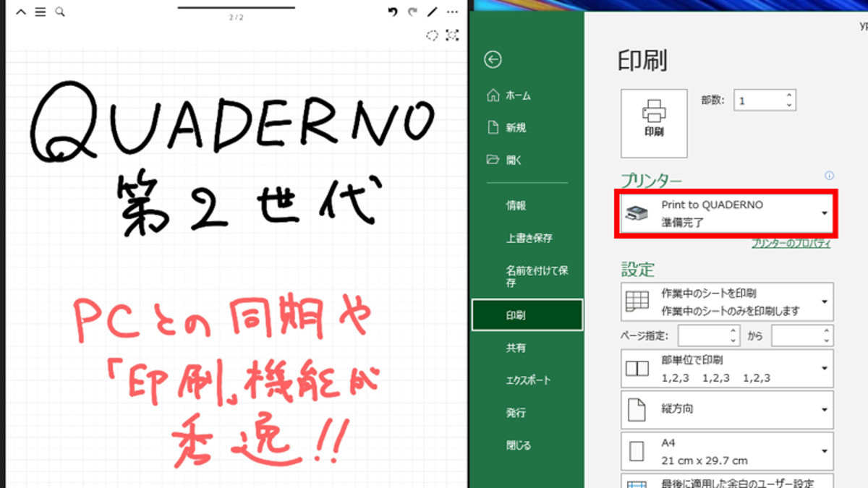Open the more options ellipsis in the note app
This screenshot has height=488, width=868.
[452, 12]
